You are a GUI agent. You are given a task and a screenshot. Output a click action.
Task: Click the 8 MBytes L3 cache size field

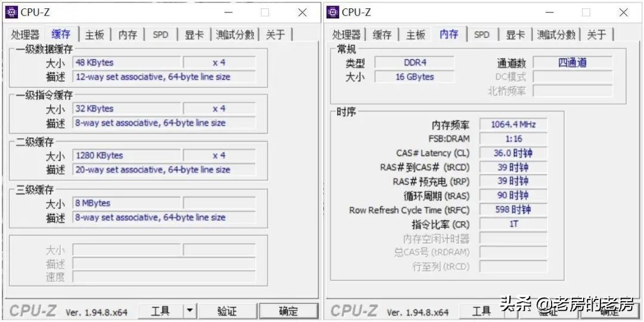[126, 203]
